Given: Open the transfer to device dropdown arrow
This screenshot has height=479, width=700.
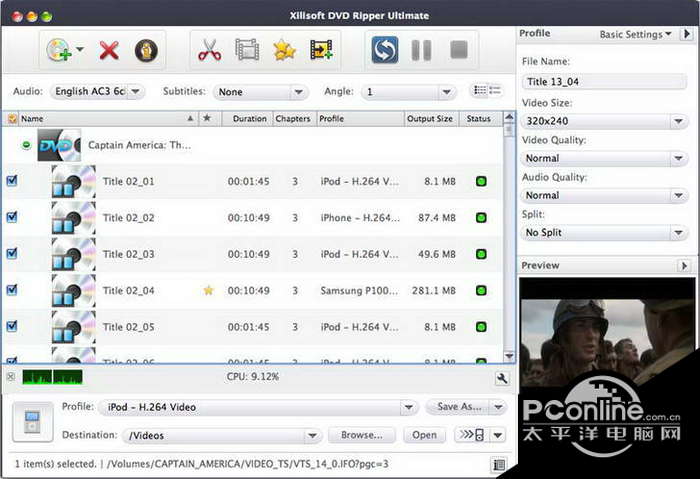Looking at the screenshot, I should click(x=498, y=434).
